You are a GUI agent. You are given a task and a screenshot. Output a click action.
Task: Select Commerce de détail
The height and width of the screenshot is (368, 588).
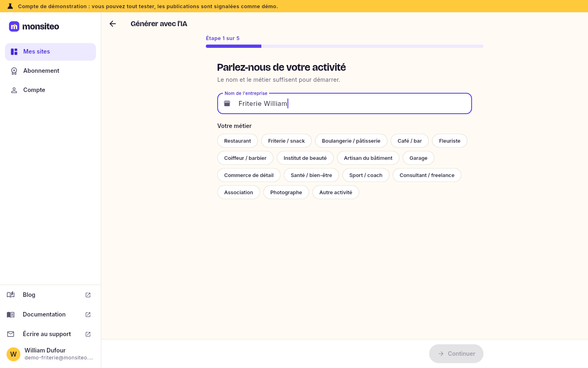coord(249,175)
